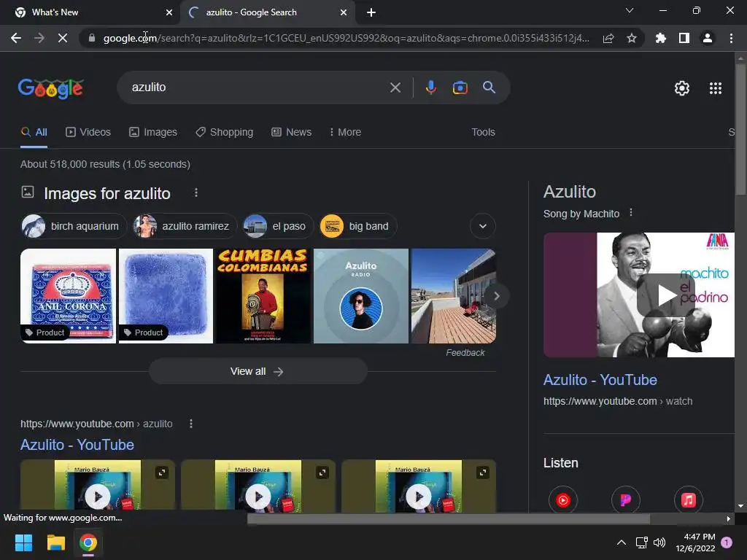Play the first Mario Bauzá video
Viewport: 747px width, 560px height.
pyautogui.click(x=98, y=497)
